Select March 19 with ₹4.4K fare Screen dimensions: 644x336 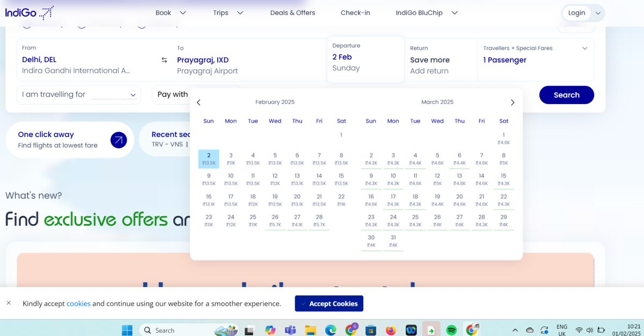tap(437, 200)
